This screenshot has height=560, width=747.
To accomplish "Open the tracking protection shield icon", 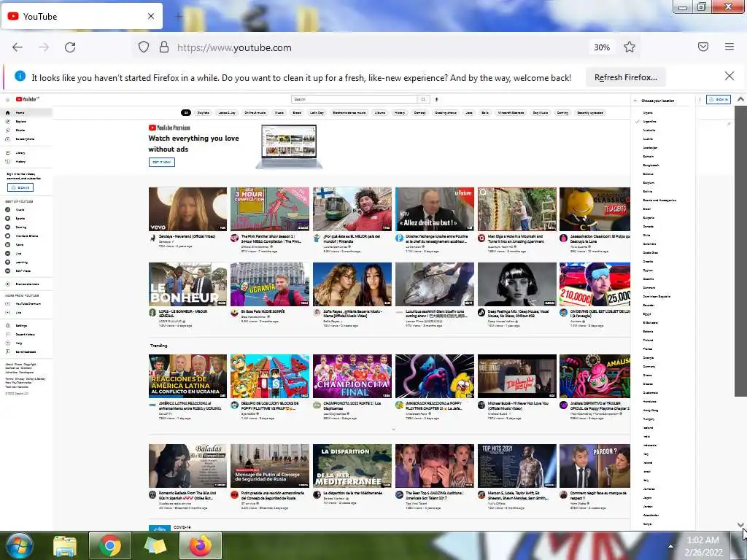I will click(x=144, y=47).
